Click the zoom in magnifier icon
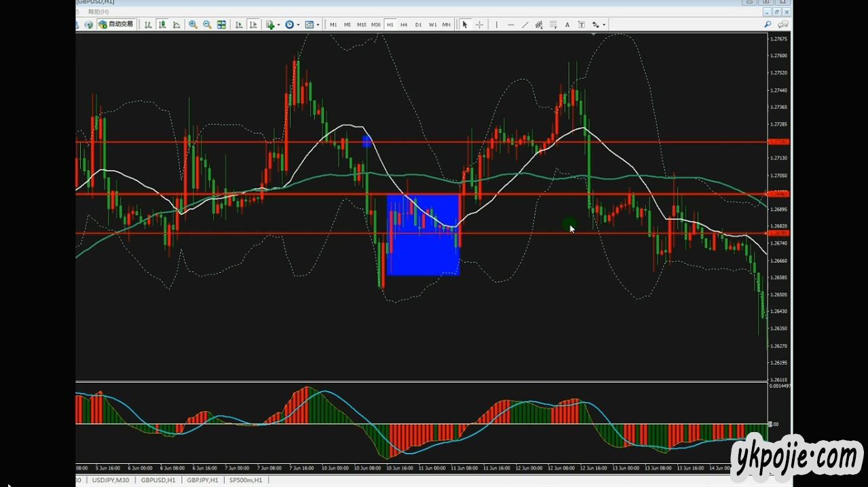 [193, 24]
